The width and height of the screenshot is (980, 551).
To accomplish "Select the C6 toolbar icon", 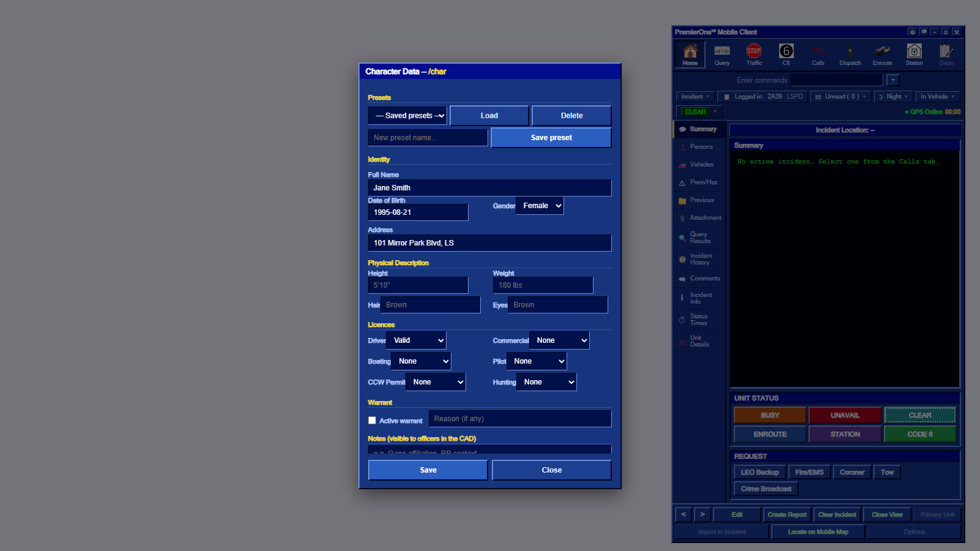I will tap(786, 54).
